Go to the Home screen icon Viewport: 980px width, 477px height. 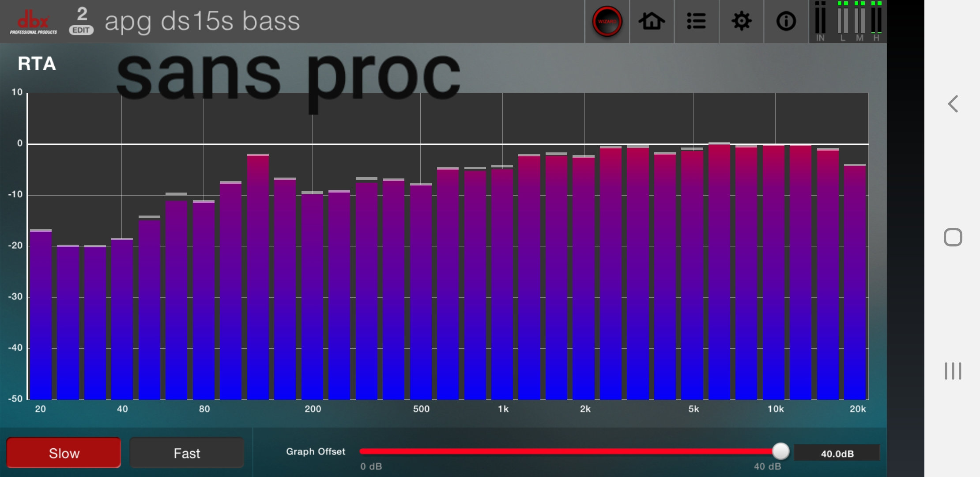652,21
